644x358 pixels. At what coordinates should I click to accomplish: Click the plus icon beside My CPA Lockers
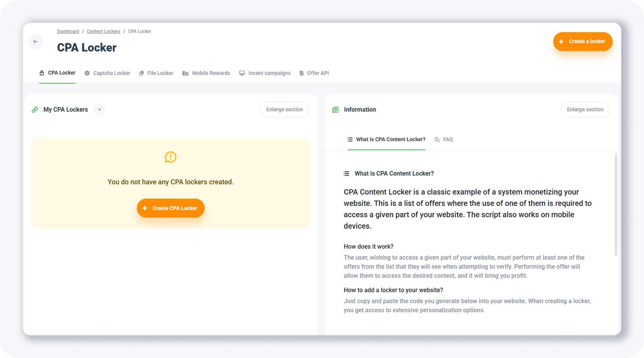click(x=99, y=110)
